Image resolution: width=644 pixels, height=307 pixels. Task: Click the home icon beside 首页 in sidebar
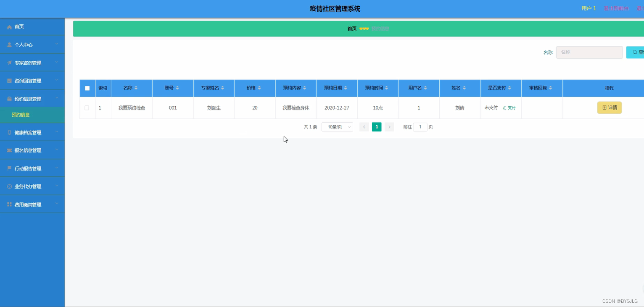[x=9, y=27]
